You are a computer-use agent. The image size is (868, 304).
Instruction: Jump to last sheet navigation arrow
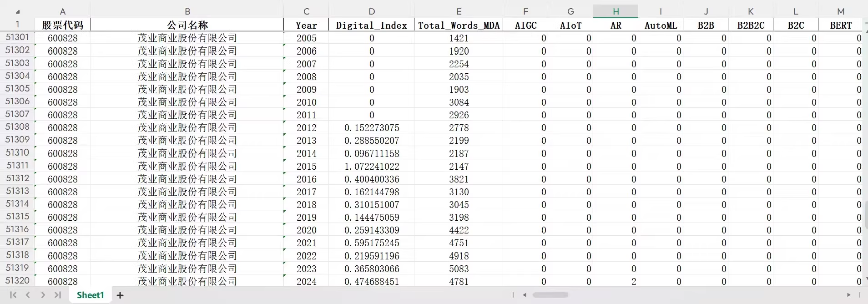coord(58,295)
